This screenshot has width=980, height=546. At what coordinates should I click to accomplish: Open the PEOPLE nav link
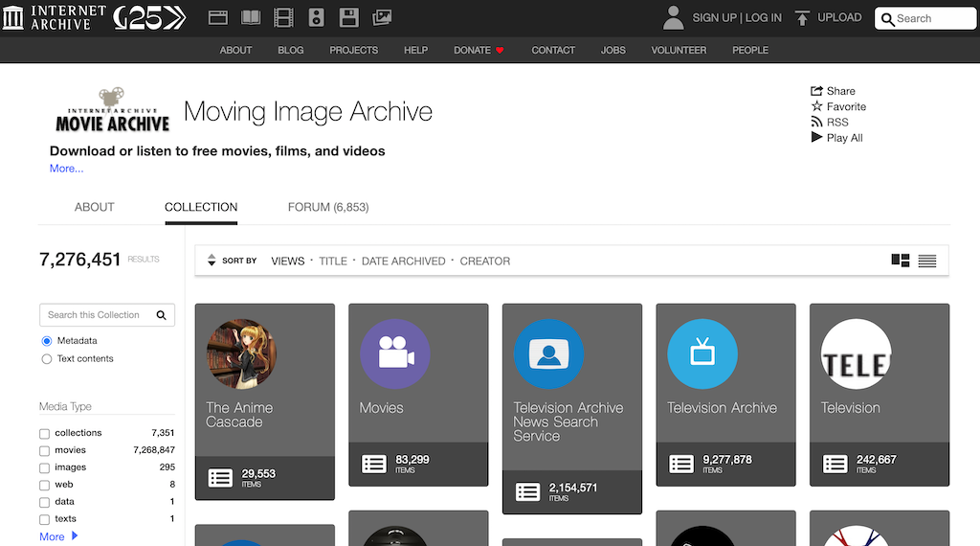pyautogui.click(x=750, y=50)
